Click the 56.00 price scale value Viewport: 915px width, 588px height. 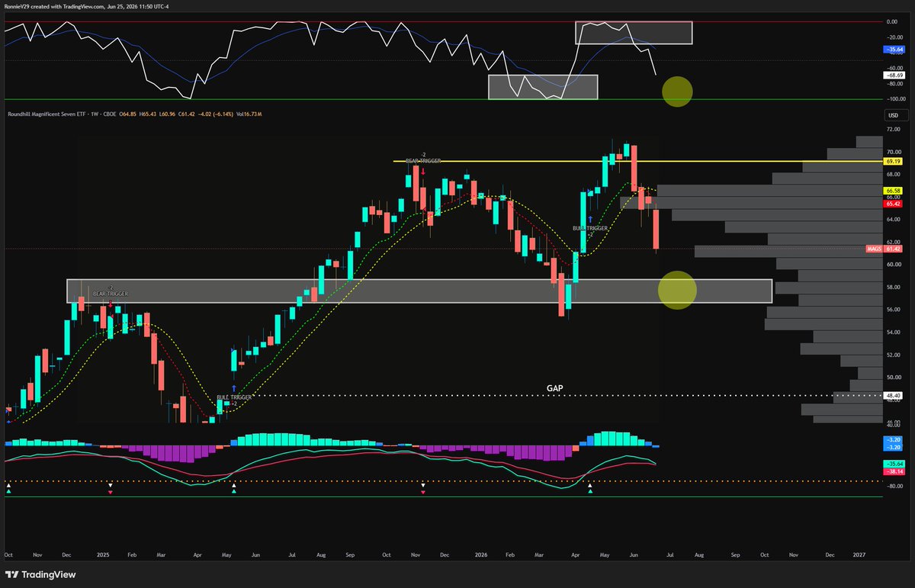(x=894, y=310)
